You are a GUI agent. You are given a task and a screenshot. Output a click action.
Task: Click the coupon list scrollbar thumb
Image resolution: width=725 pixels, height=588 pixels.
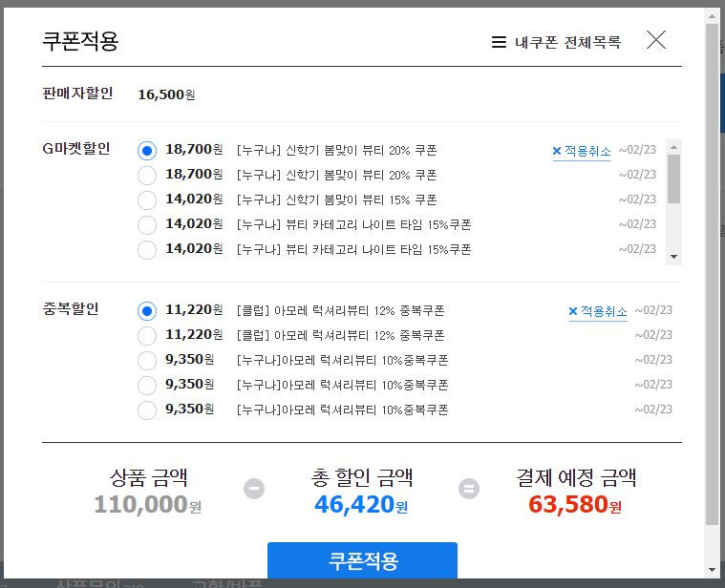pos(673,178)
